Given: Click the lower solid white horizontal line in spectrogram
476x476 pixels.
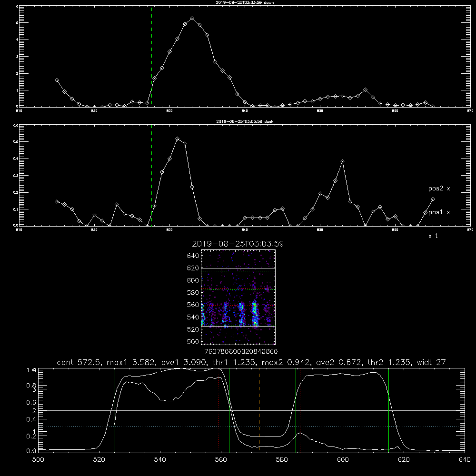Looking at the screenshot, I should coord(238,327).
